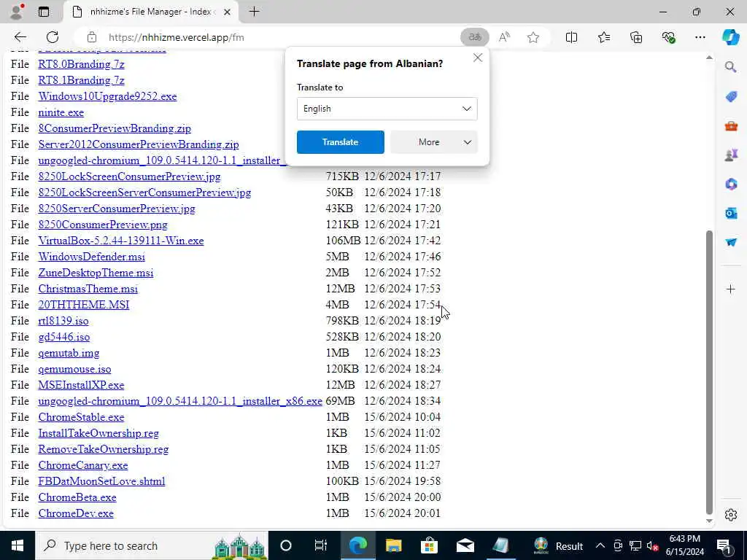The width and height of the screenshot is (747, 560).
Task: Open WindowsDefender.msi link
Action: coord(92,257)
